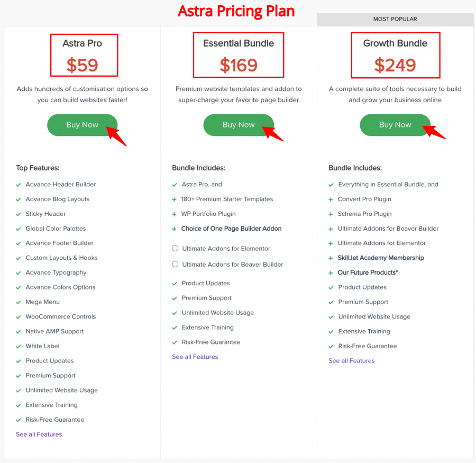
Task: Click plus icon by 180+ Premium Starter Templates
Action: (174, 199)
